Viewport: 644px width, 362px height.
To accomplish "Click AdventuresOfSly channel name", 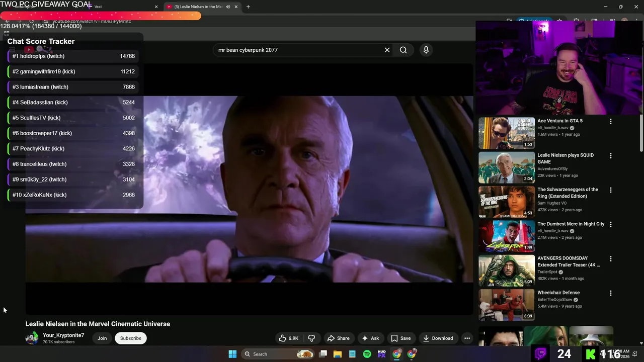I will tap(552, 169).
